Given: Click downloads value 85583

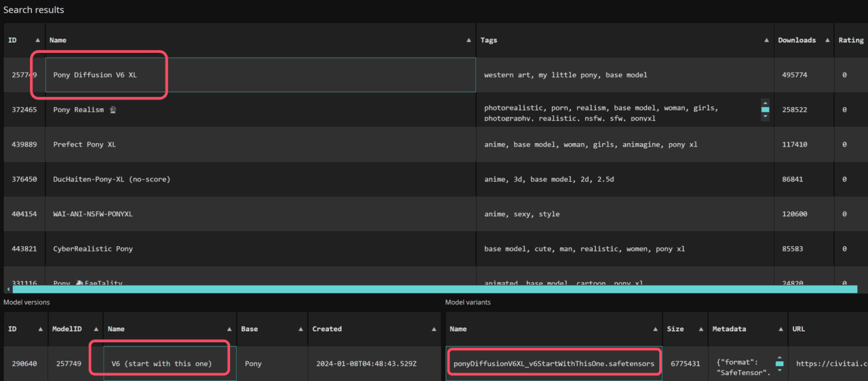Looking at the screenshot, I should click(793, 249).
